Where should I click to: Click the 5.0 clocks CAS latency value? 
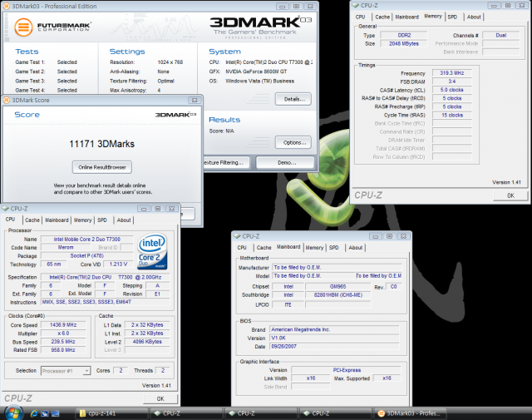click(x=452, y=90)
